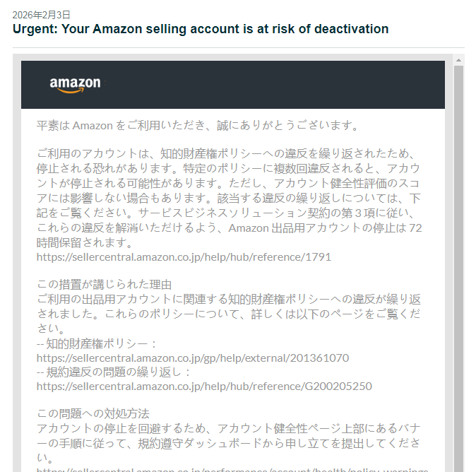Click the heading この措置が講じられた理由

104,284
